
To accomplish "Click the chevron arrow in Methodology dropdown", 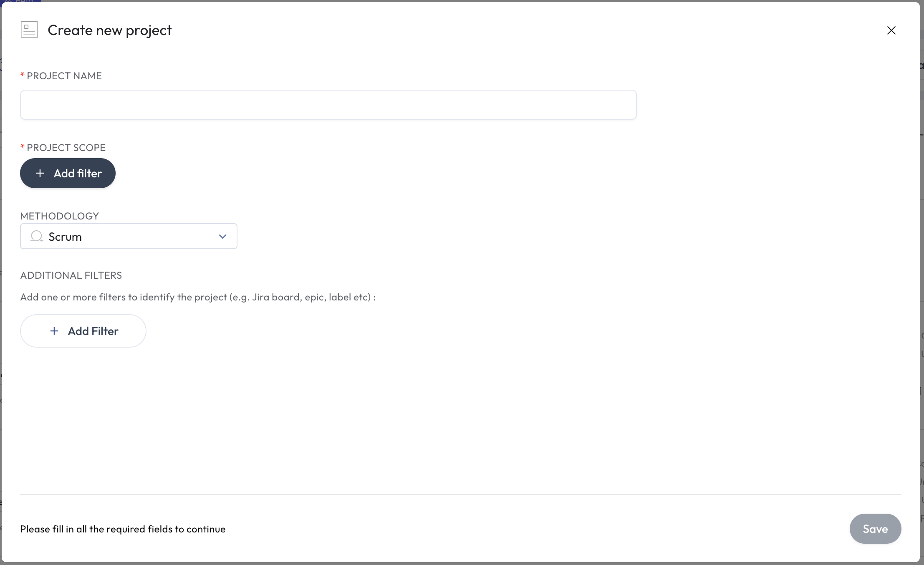I will tap(222, 237).
